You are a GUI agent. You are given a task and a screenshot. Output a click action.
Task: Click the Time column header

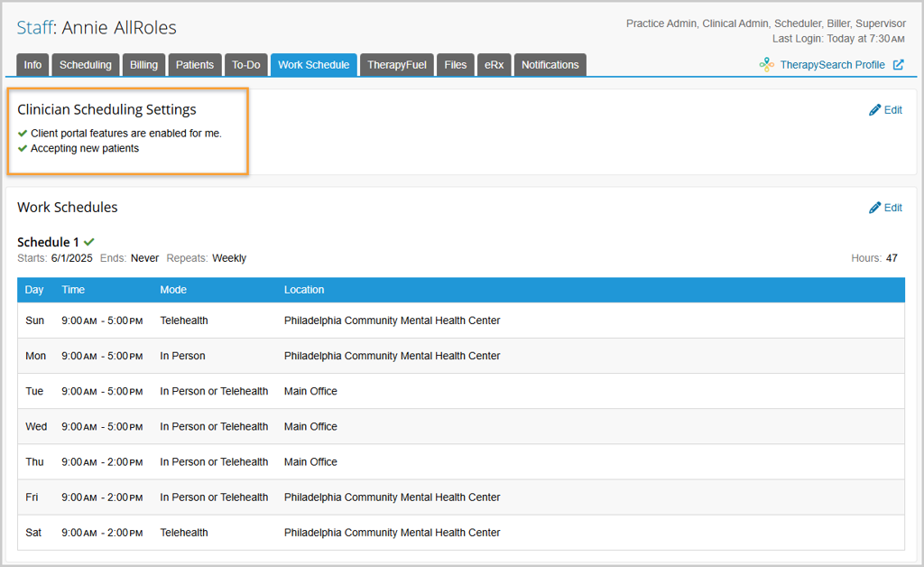tap(73, 290)
